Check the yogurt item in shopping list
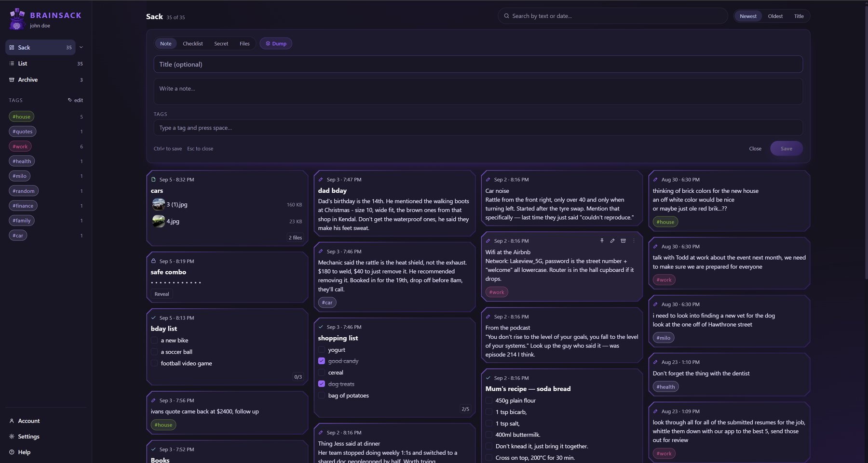 point(322,350)
